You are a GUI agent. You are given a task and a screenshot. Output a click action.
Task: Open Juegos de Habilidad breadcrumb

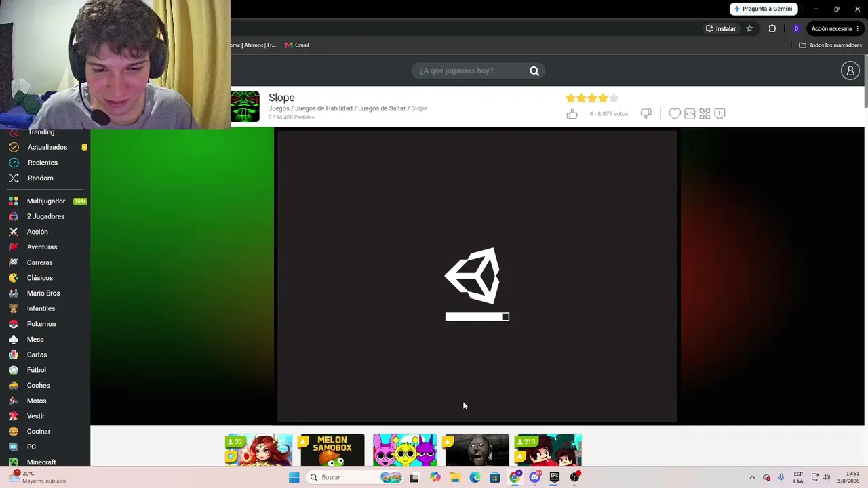tap(323, 108)
